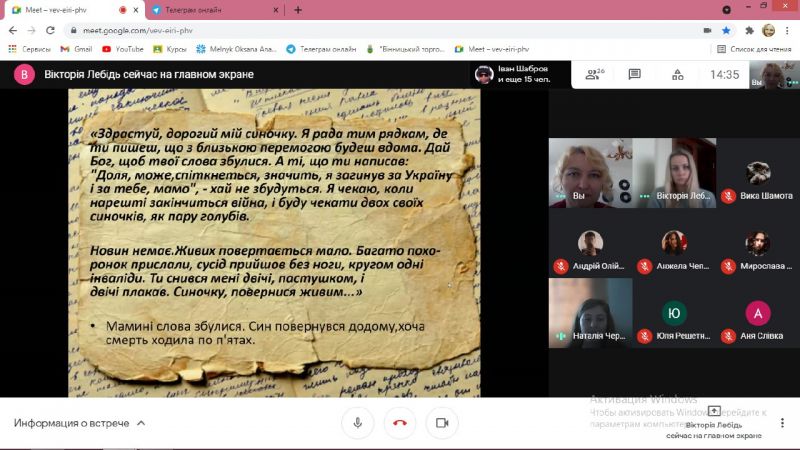Image resolution: width=800 pixels, height=450 pixels.
Task: Expand Информация о встрече panel
Action: [80, 423]
